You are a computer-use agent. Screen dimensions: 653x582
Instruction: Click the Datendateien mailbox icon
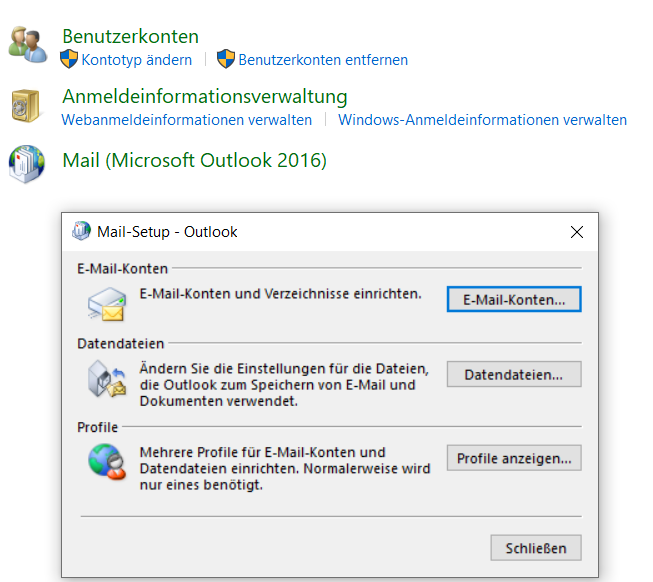pyautogui.click(x=107, y=379)
